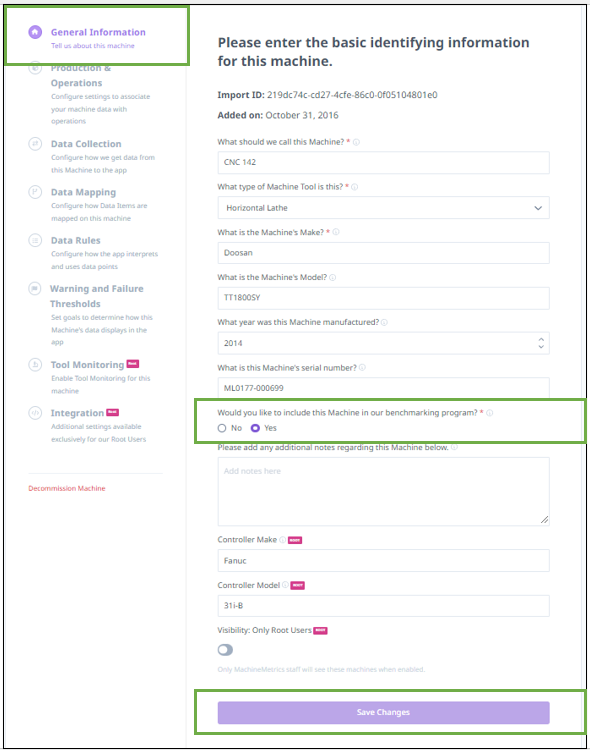The image size is (590, 750).
Task: Go to Data Rules section
Action: [76, 240]
